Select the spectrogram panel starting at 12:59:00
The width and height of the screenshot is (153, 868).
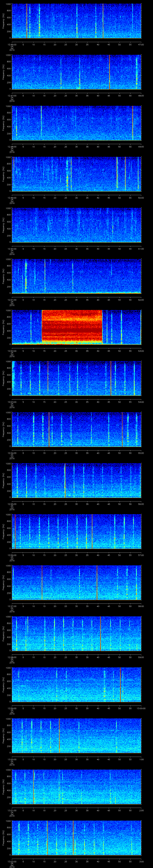[77, 685]
